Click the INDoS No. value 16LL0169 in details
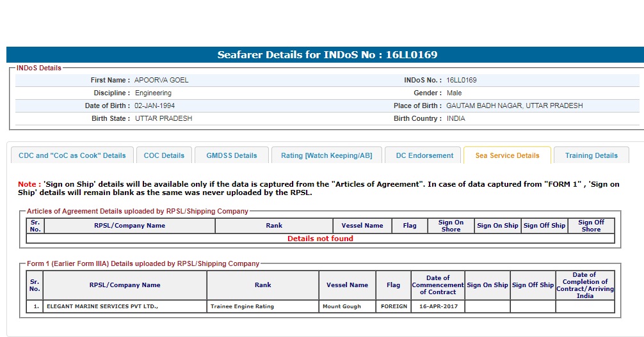This screenshot has width=644, height=337. [462, 80]
